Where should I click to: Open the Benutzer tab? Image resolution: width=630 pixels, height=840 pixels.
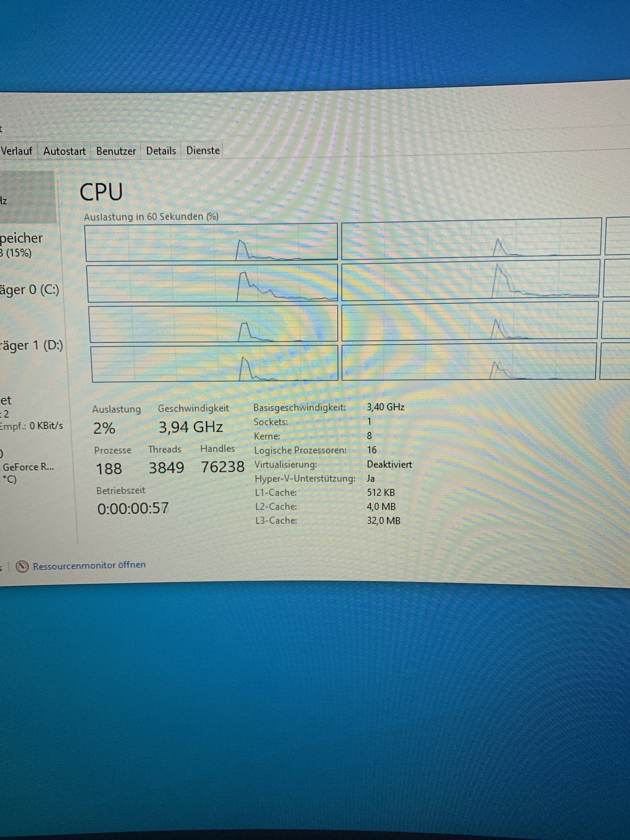pyautogui.click(x=116, y=151)
